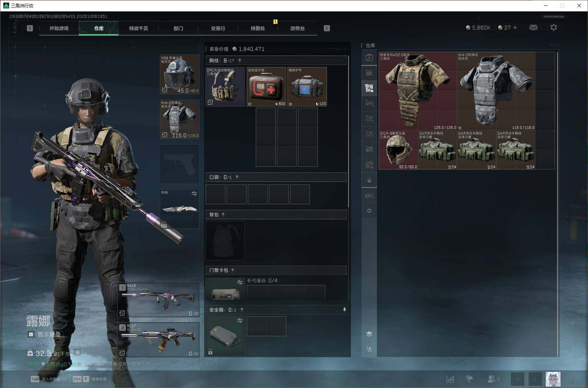Open the 部门 tab
The image size is (588, 388).
(178, 28)
